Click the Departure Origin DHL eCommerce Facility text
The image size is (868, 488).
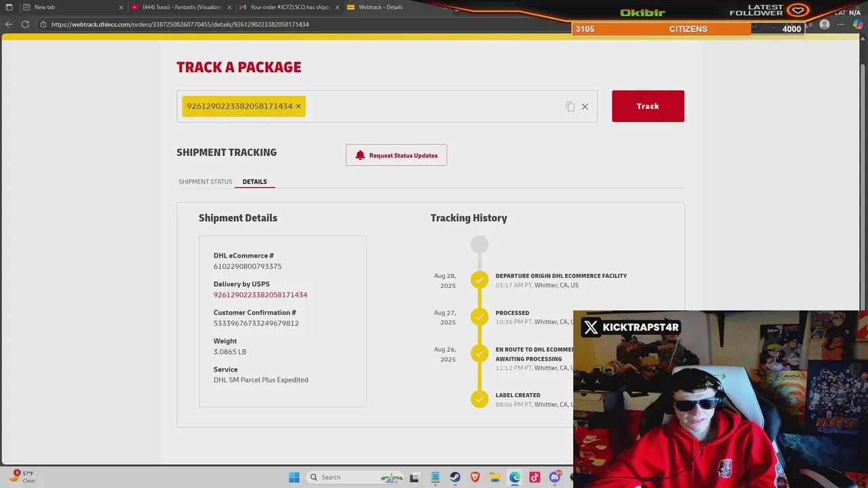(561, 276)
